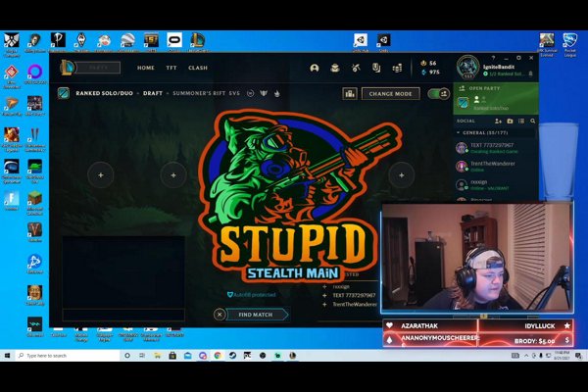Open the friend list options icon

(x=521, y=122)
